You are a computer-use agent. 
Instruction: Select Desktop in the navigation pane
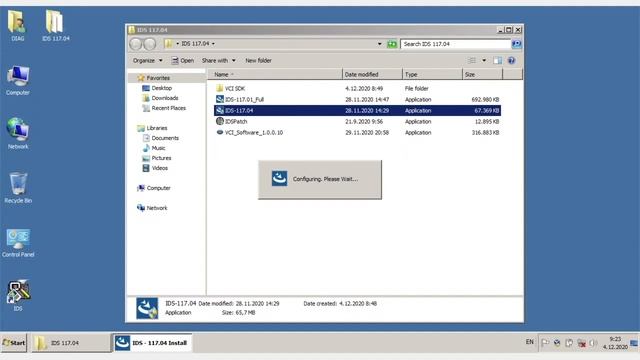pyautogui.click(x=161, y=88)
